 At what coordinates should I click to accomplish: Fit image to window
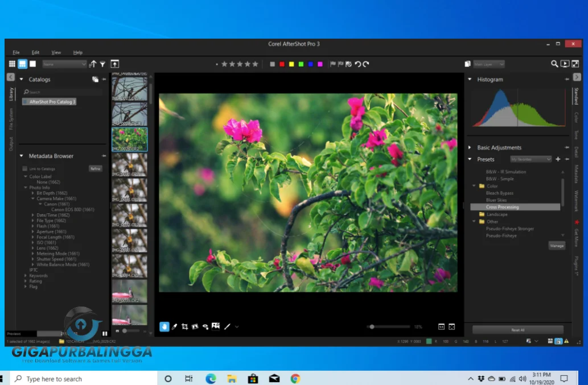[x=452, y=326]
